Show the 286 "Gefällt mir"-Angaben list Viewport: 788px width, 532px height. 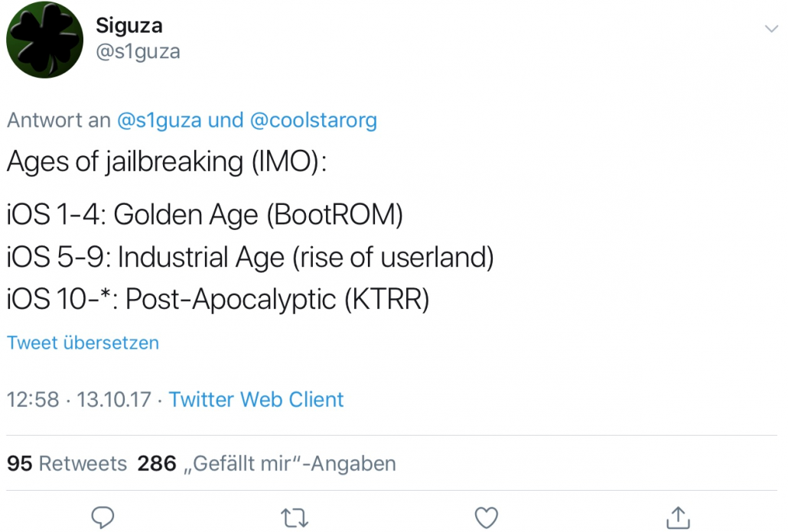[266, 463]
